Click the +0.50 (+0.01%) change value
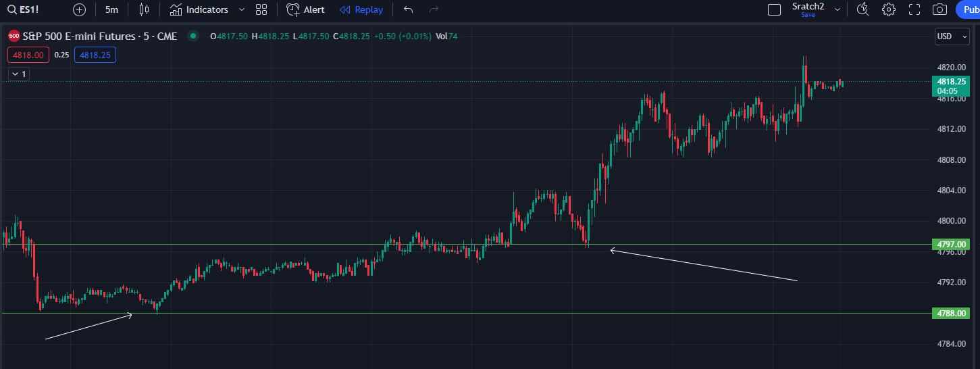This screenshot has width=980, height=369. (403, 36)
